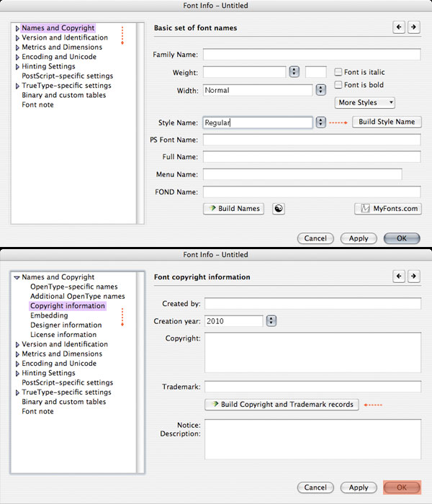432x504 pixels.
Task: Focus the small numeric weight value field
Action: coord(316,72)
